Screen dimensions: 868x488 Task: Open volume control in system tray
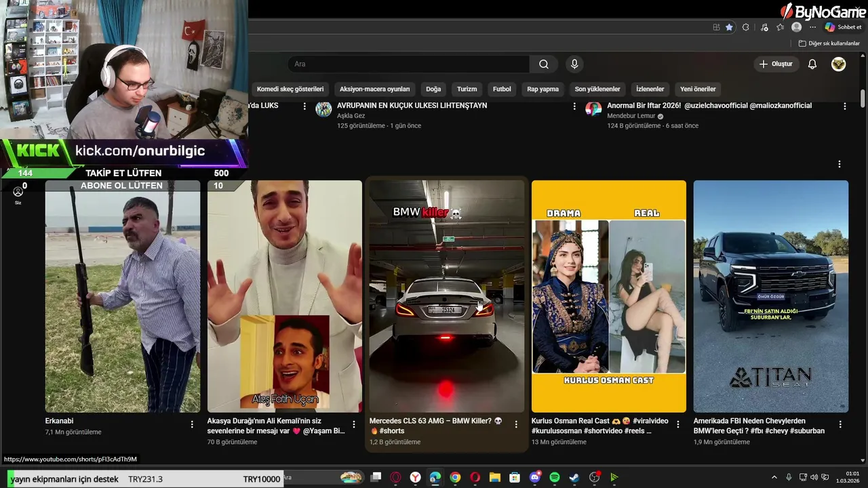pyautogui.click(x=814, y=478)
